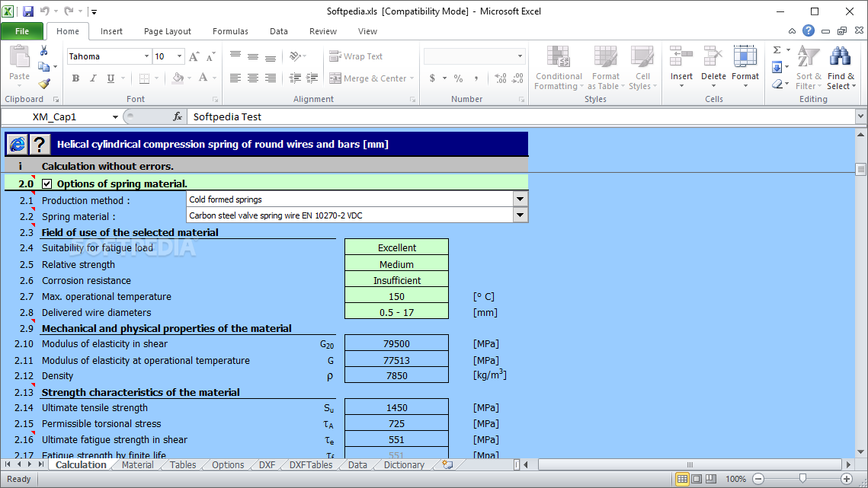Switch to Page Layout view icon

click(x=697, y=479)
